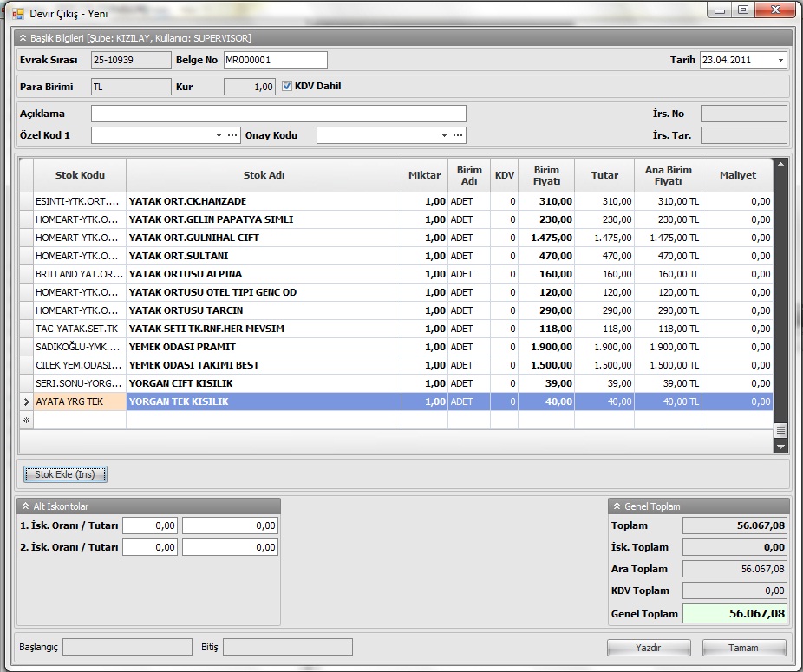This screenshot has width=803, height=672.
Task: Click the grid scrollbar down arrow
Action: coord(780,447)
